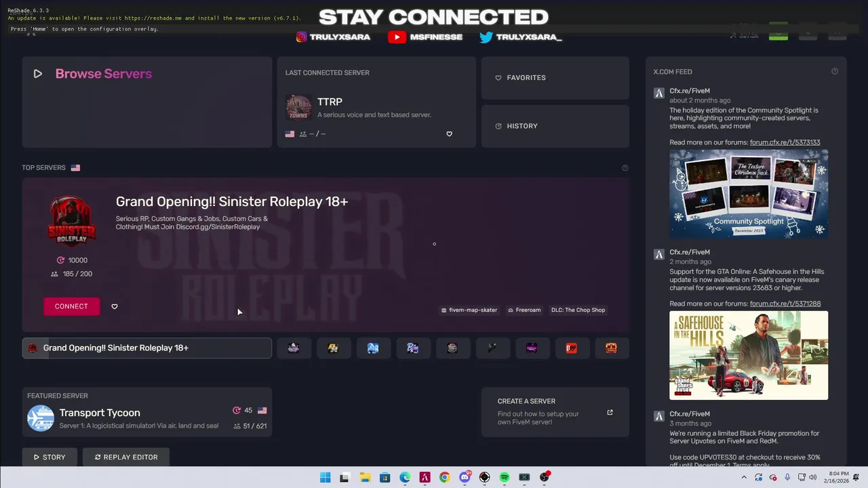
Task: Select the purple neon server icon
Action: pos(532,348)
